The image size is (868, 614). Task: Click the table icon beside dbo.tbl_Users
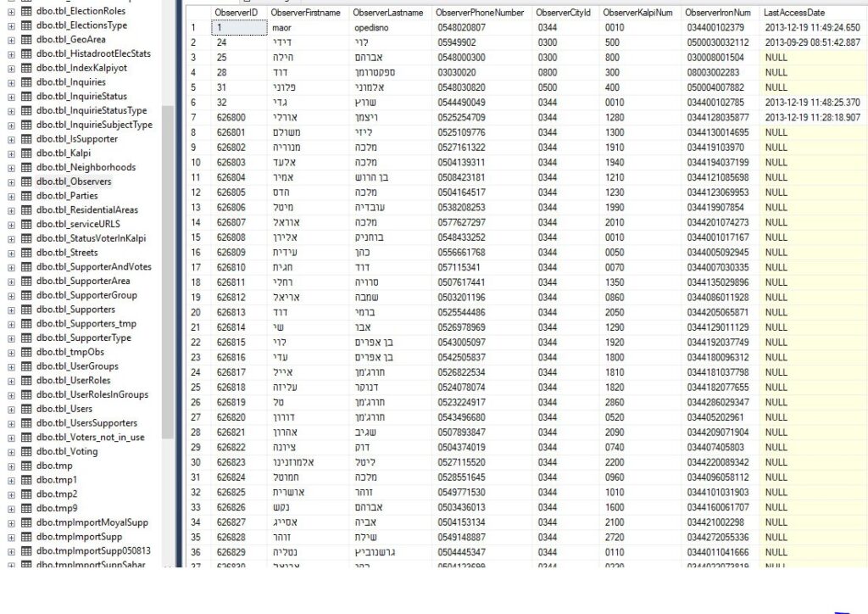point(26,409)
